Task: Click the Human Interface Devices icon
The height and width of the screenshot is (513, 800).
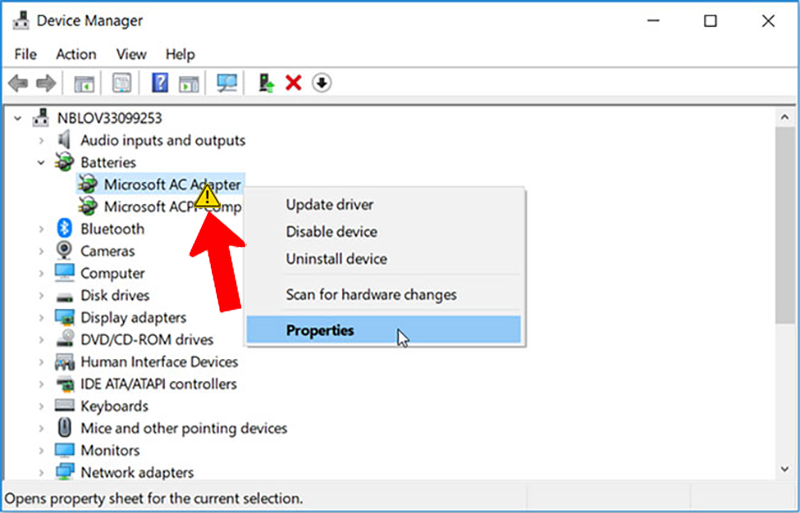Action: coord(64,361)
